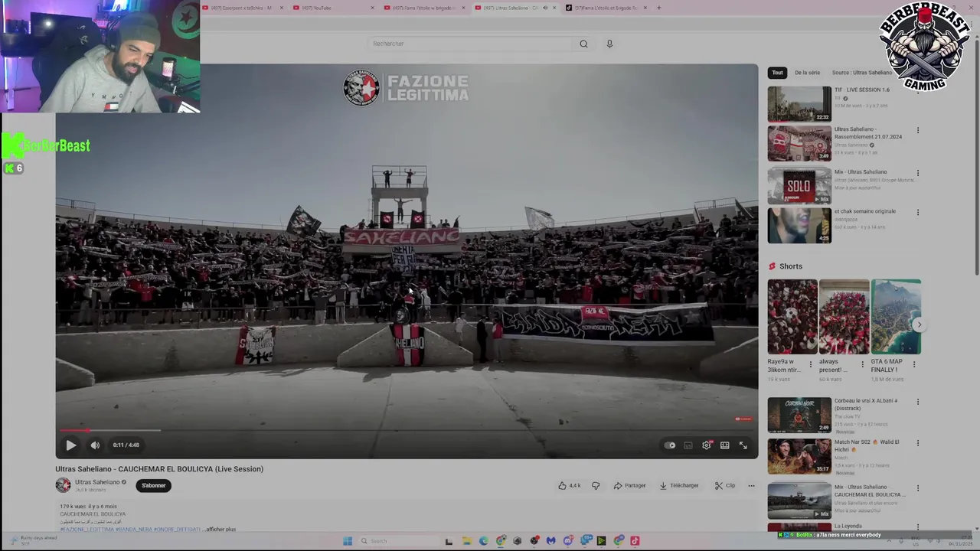Screen dimensions: 980x551
Task: Open Microsoft Edge from the taskbar
Action: pos(484,540)
